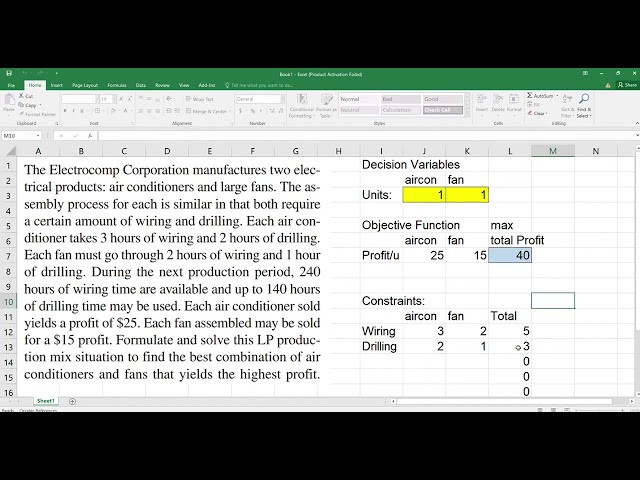Screen dimensions: 640x480
Task: Toggle Italic formatting
Action: 73,111
